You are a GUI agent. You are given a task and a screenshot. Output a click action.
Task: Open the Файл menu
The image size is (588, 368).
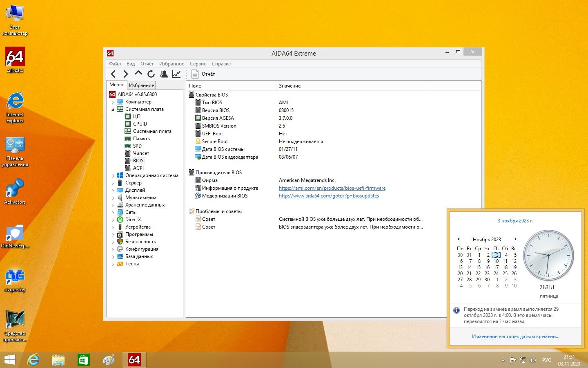pyautogui.click(x=115, y=64)
